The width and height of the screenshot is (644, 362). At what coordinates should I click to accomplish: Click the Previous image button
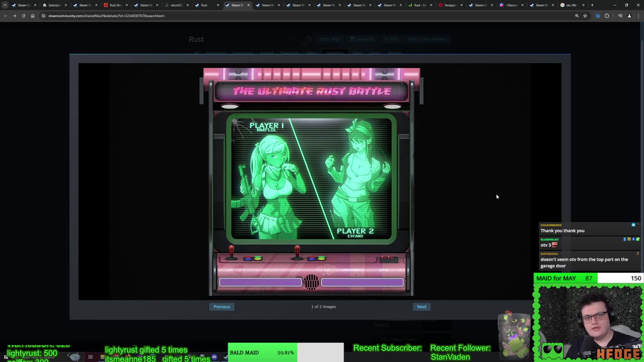222,307
